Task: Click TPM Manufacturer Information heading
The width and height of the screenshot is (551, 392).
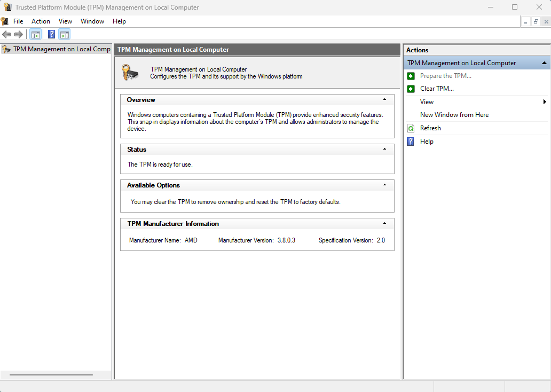Action: (x=173, y=224)
